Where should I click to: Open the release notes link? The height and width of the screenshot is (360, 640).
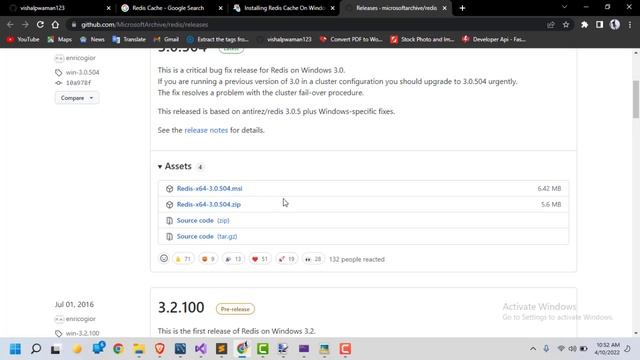206,130
